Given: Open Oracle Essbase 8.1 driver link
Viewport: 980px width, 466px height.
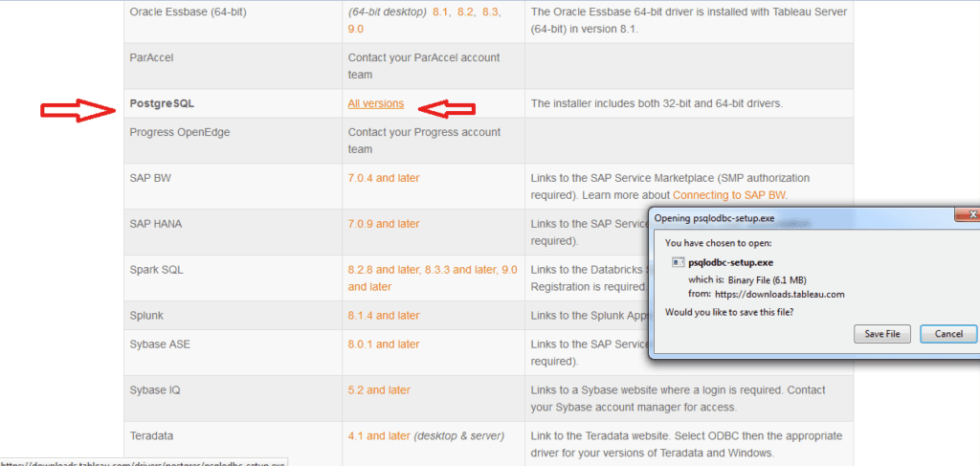Looking at the screenshot, I should [440, 11].
